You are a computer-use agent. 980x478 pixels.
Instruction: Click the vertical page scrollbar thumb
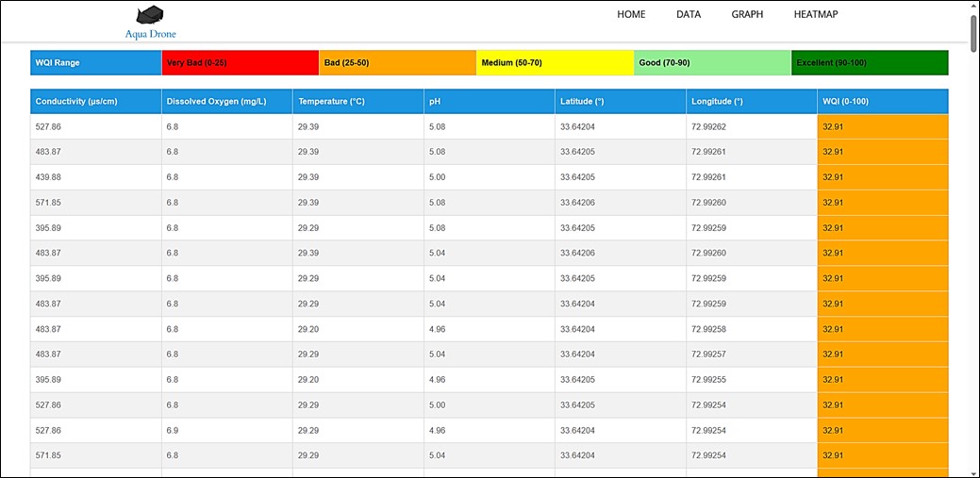point(973,34)
